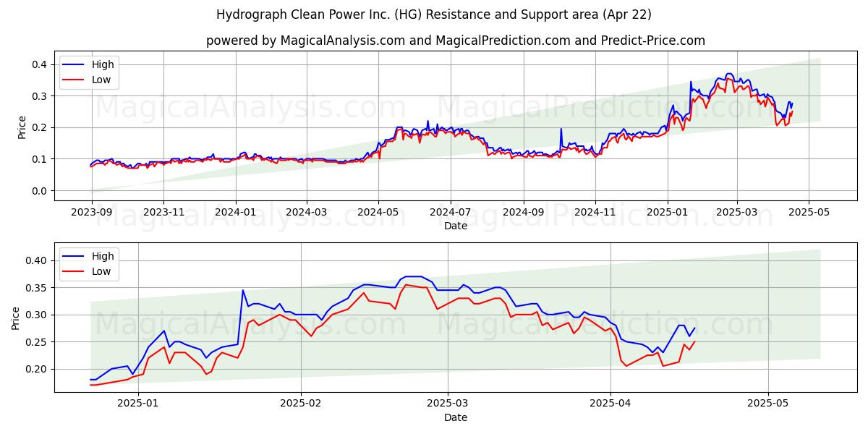Click the '2024-01' date label
Screen dimensions: 868x434
tap(235, 213)
